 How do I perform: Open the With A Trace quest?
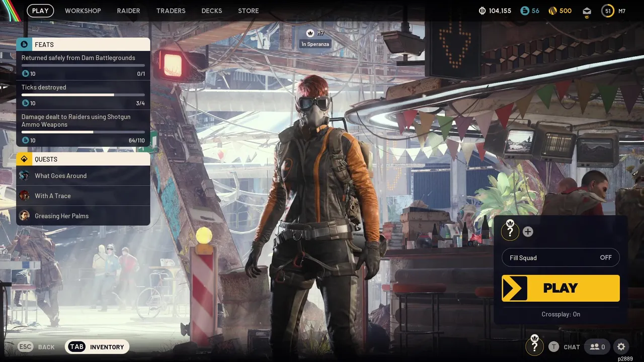[x=83, y=196]
